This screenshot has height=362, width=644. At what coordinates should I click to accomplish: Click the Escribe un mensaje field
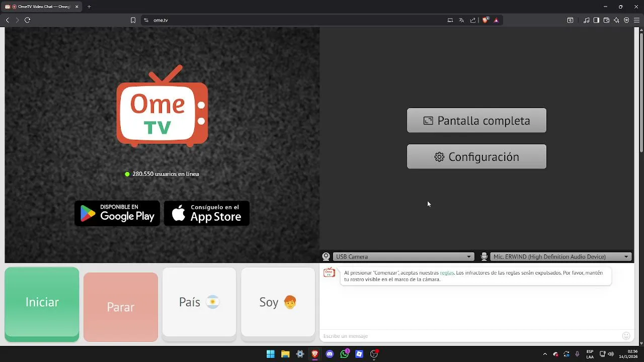[470, 336]
